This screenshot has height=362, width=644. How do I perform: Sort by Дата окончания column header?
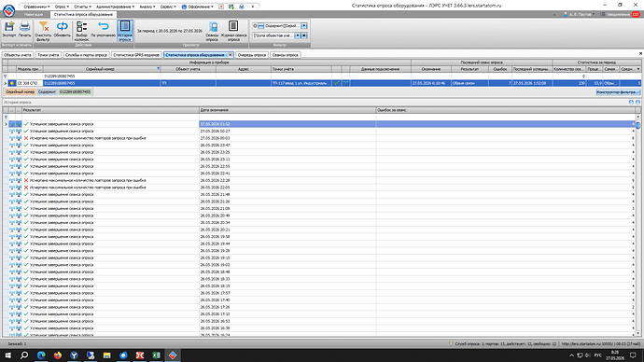[287, 110]
